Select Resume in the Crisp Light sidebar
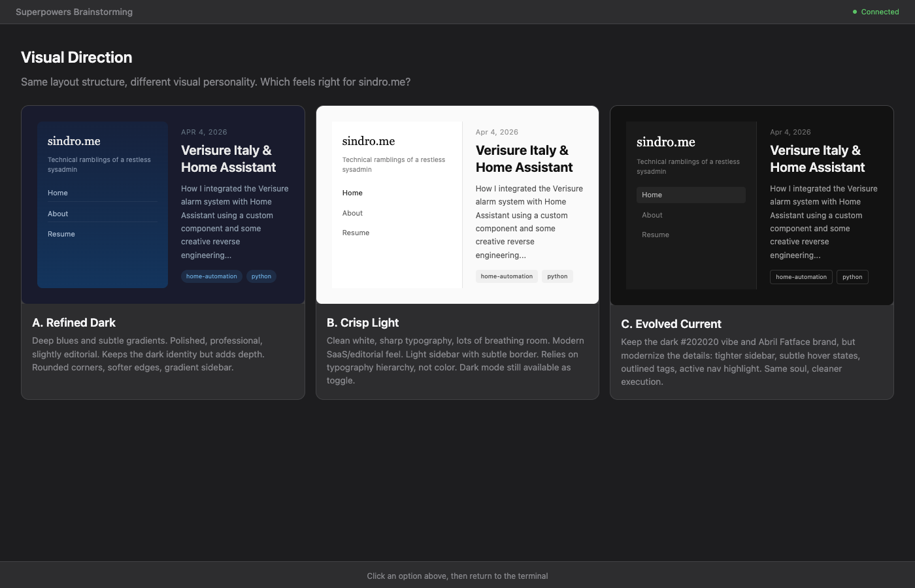This screenshot has width=915, height=588. [x=356, y=233]
